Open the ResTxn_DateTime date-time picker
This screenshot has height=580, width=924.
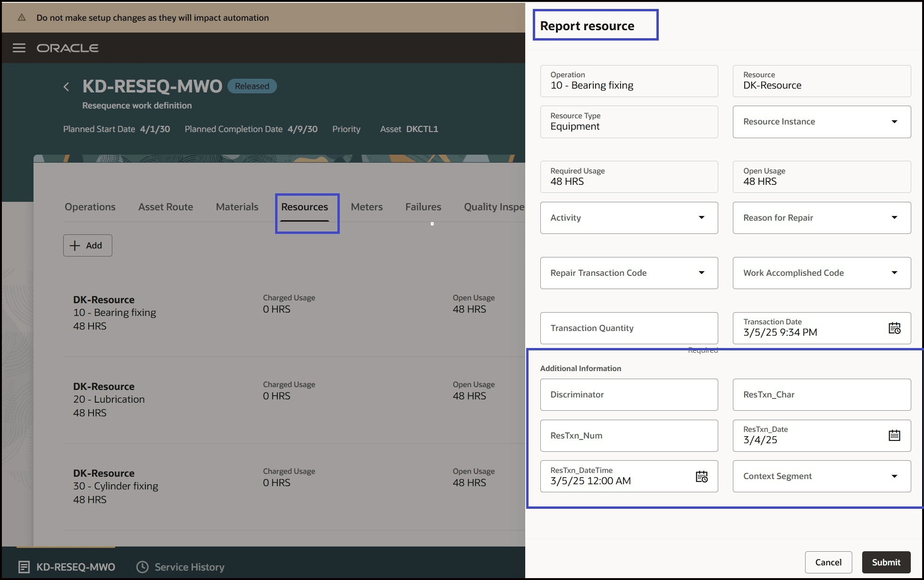(702, 477)
